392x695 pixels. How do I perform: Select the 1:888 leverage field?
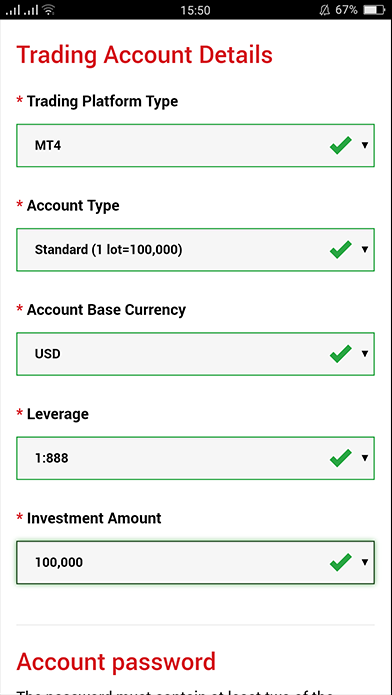pyautogui.click(x=196, y=458)
